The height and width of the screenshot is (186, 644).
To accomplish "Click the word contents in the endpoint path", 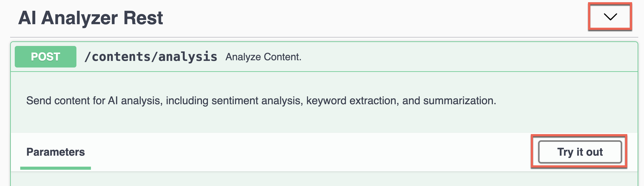I will 121,57.
